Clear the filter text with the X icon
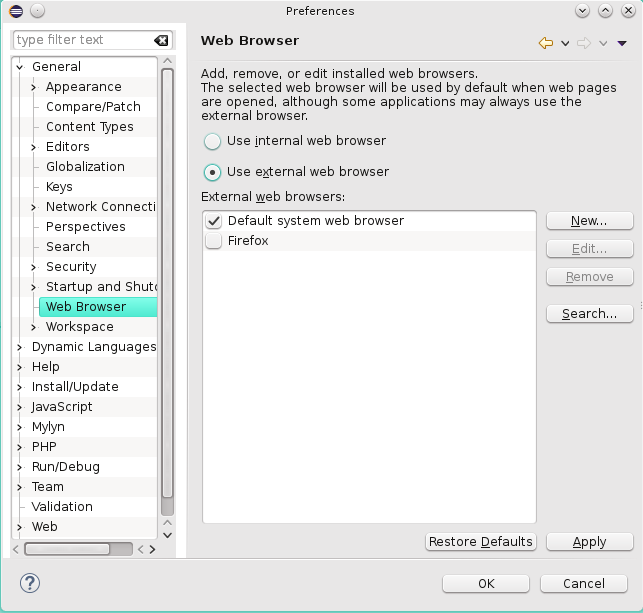 [x=161, y=40]
